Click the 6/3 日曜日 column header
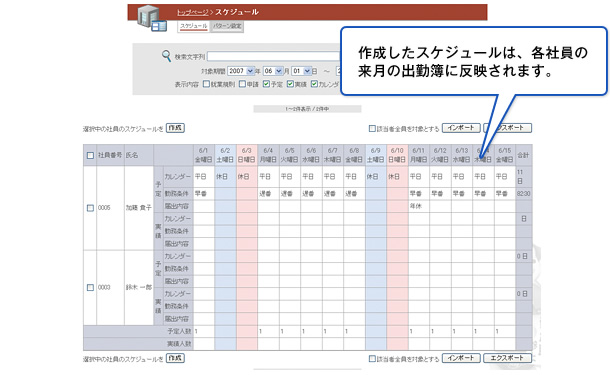Screen dimensions: 610x375 coord(247,155)
